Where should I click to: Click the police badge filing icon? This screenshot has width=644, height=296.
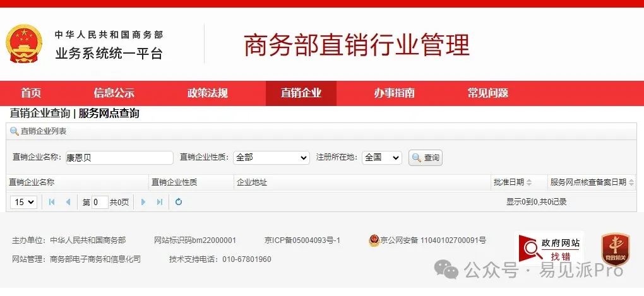[x=374, y=240]
